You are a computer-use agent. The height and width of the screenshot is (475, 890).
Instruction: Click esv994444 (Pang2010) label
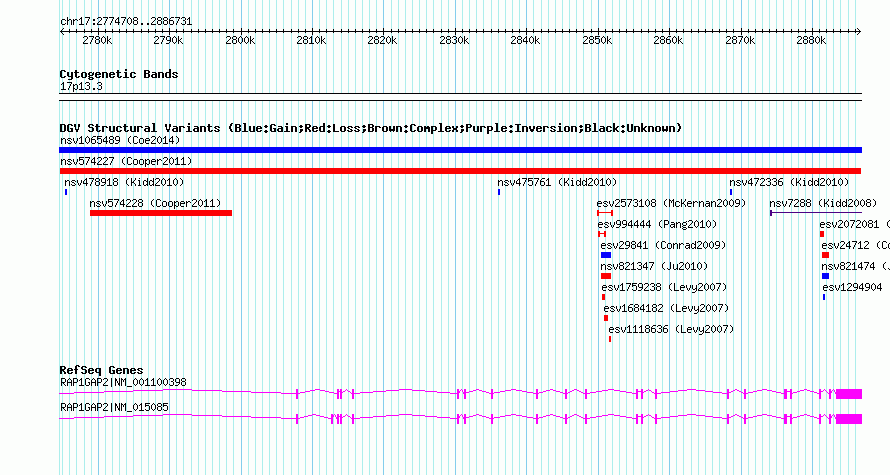[x=657, y=224]
